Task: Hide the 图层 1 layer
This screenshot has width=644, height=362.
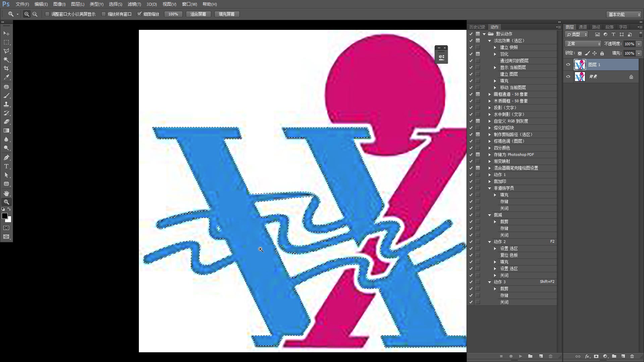Action: [568, 64]
